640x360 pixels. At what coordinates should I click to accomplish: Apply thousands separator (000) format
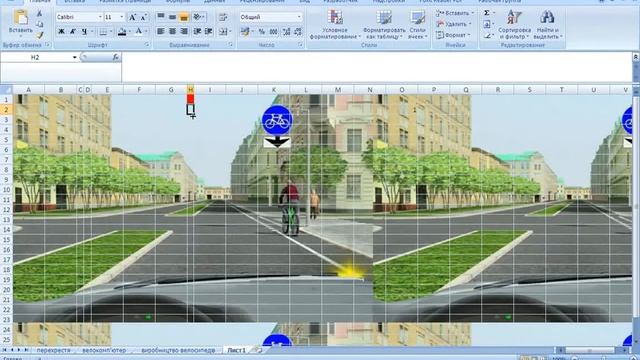point(273,31)
